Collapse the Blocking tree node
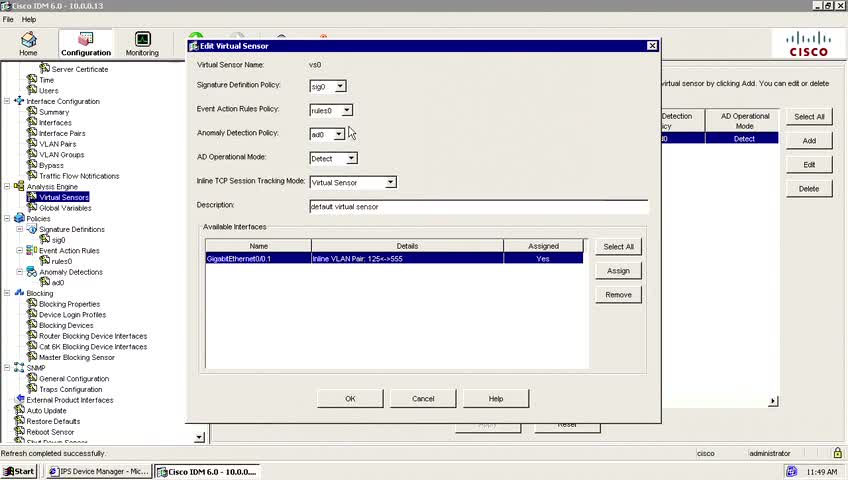The width and height of the screenshot is (848, 480). [7, 293]
